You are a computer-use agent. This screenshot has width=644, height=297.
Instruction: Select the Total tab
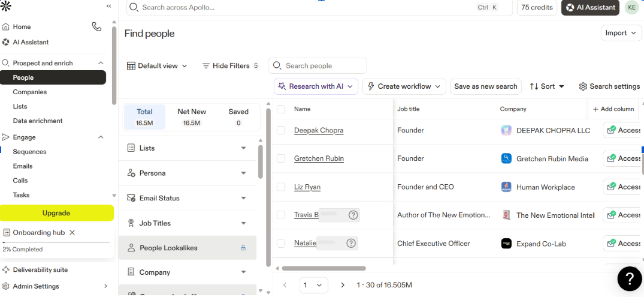(x=144, y=117)
